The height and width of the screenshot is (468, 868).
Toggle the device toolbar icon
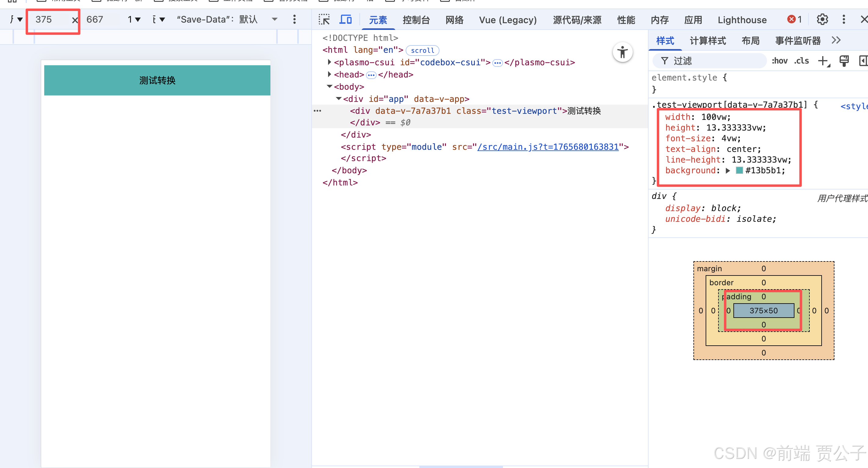[345, 20]
